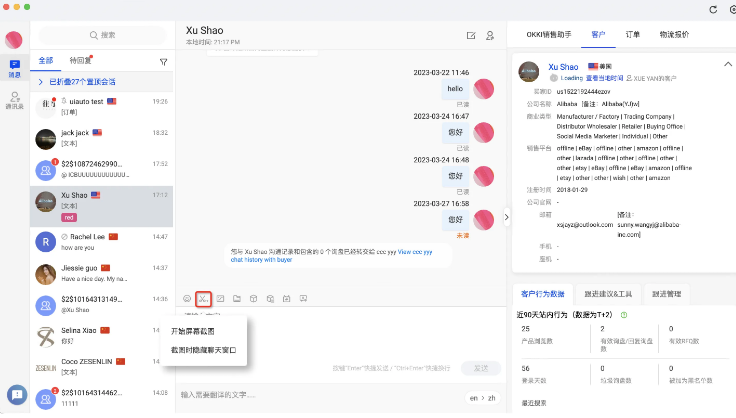Click the image attachment icon
Viewport: 736px width, 418px height.
pos(220,298)
